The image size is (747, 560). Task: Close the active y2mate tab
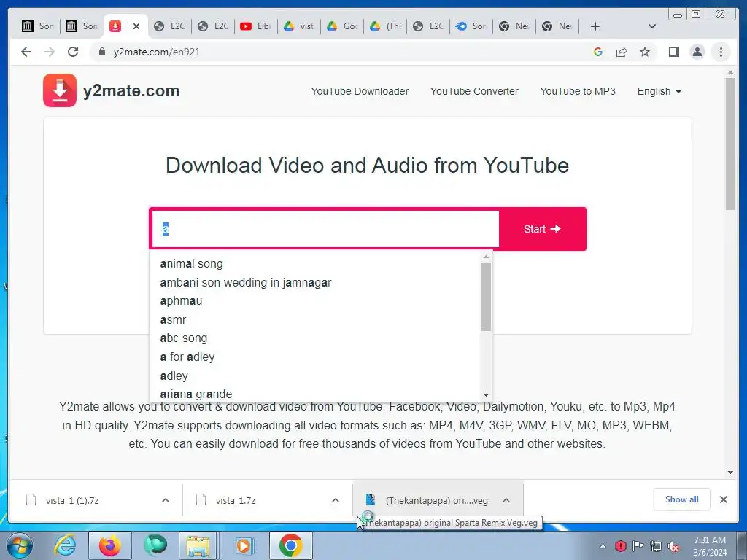[136, 26]
